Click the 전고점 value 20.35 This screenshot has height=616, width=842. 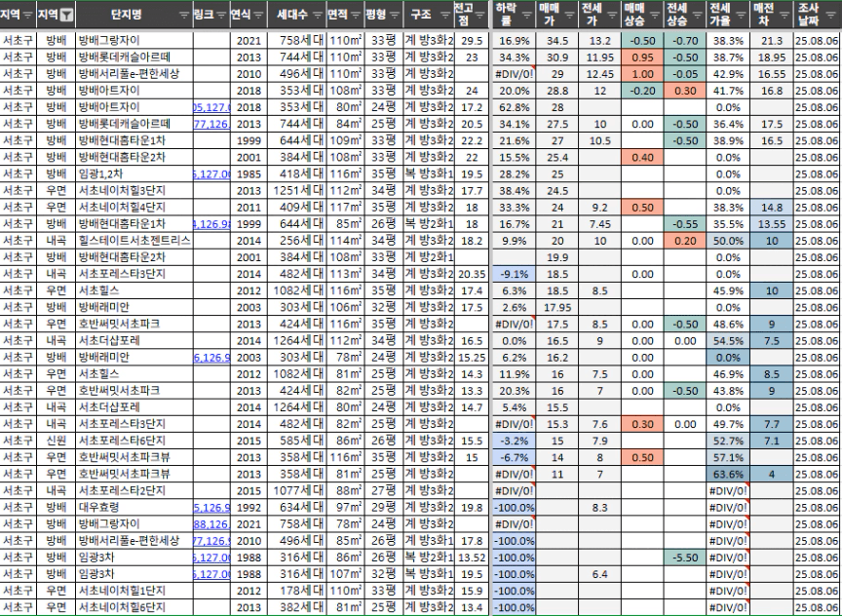point(472,274)
